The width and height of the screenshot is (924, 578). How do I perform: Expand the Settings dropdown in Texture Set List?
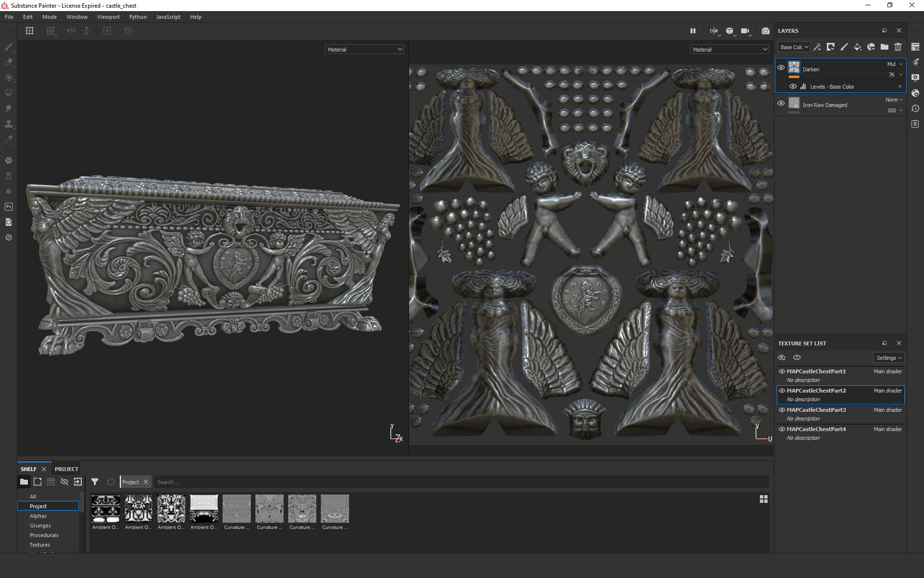[889, 358]
